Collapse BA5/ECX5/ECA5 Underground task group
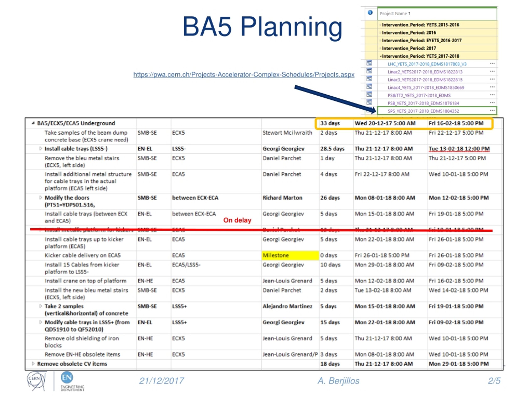 33,123
